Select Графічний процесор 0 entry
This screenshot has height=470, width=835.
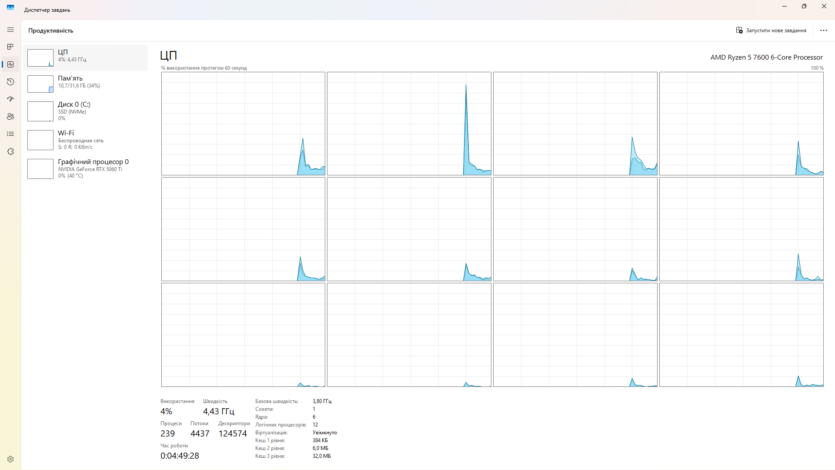[85, 169]
